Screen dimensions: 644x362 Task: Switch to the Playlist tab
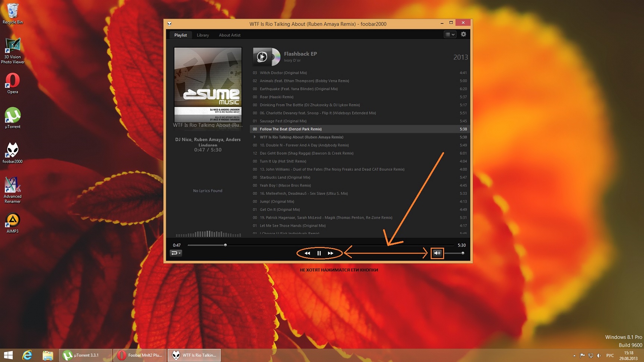click(x=180, y=35)
